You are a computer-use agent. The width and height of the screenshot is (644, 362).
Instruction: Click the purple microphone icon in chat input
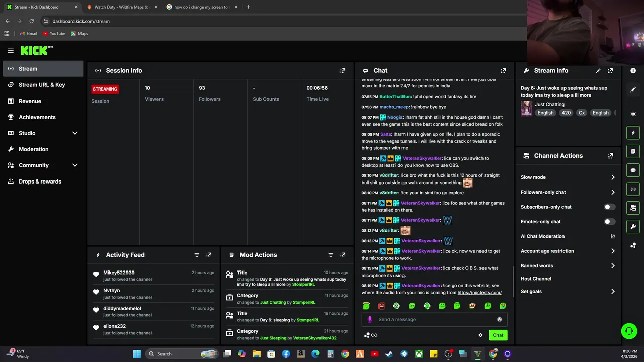[370, 319]
